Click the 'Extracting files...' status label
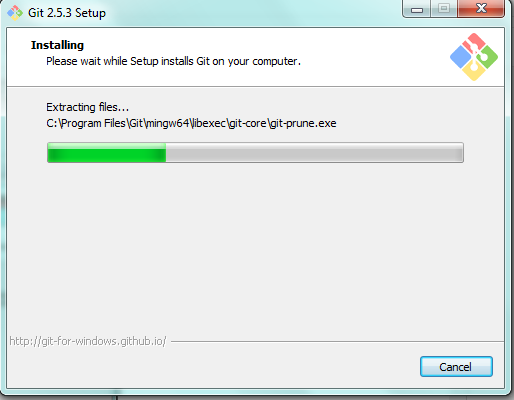514x400 pixels. (87, 107)
